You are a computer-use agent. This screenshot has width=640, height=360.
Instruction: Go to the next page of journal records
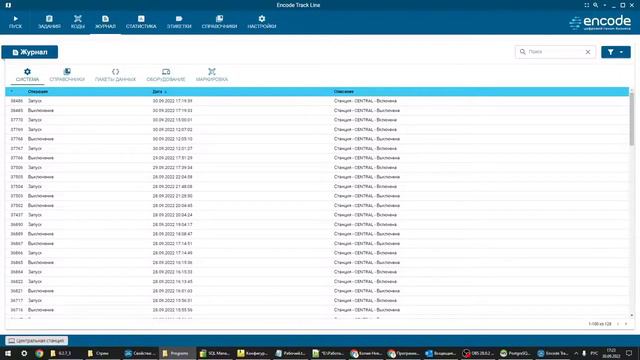tap(626, 324)
